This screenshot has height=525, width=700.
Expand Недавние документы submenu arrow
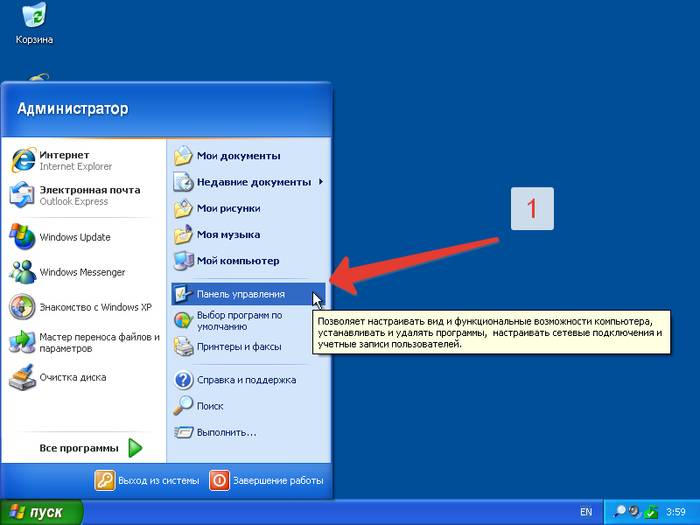(321, 182)
